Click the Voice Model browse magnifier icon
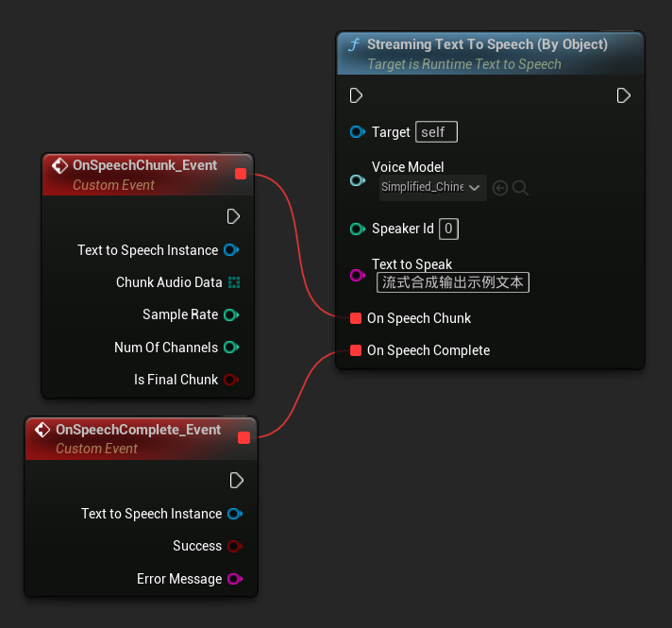Image resolution: width=672 pixels, height=628 pixels. [520, 188]
